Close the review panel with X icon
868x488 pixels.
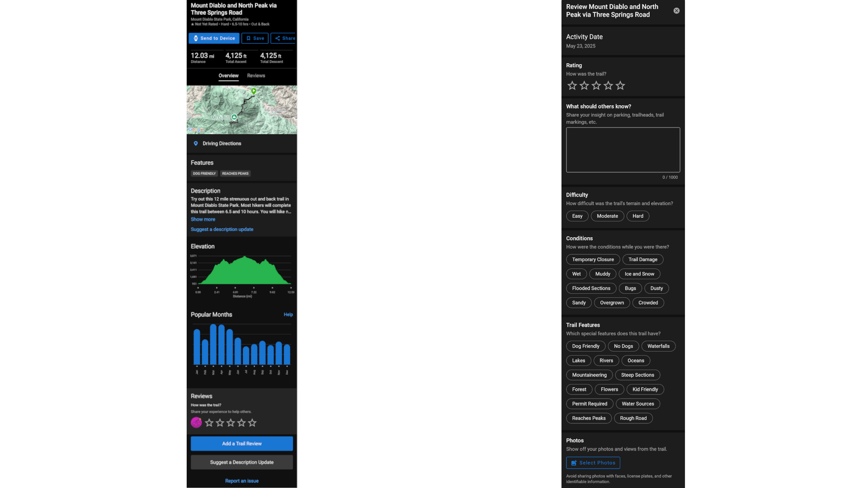676,11
